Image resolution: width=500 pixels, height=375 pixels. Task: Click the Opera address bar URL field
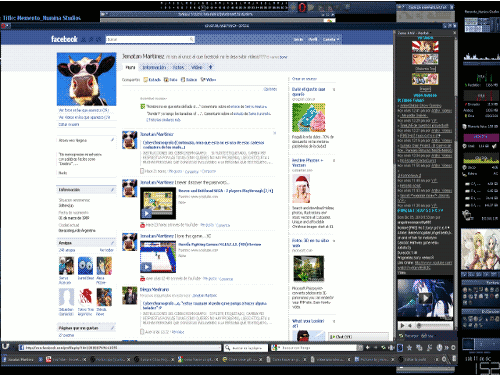[x=120, y=348]
